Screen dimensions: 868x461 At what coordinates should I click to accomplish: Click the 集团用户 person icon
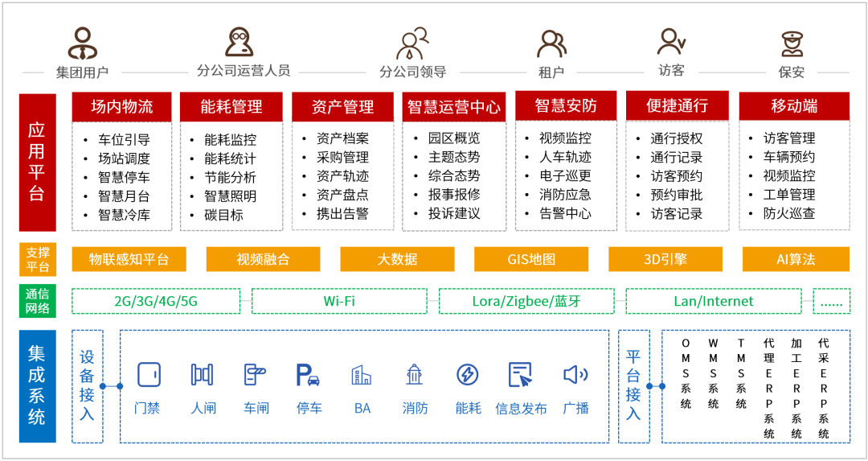[83, 43]
